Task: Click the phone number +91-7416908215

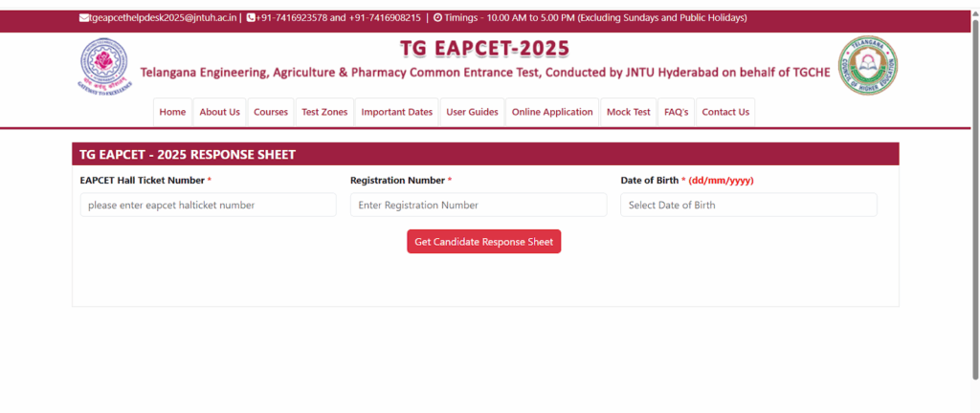Action: 385,18
